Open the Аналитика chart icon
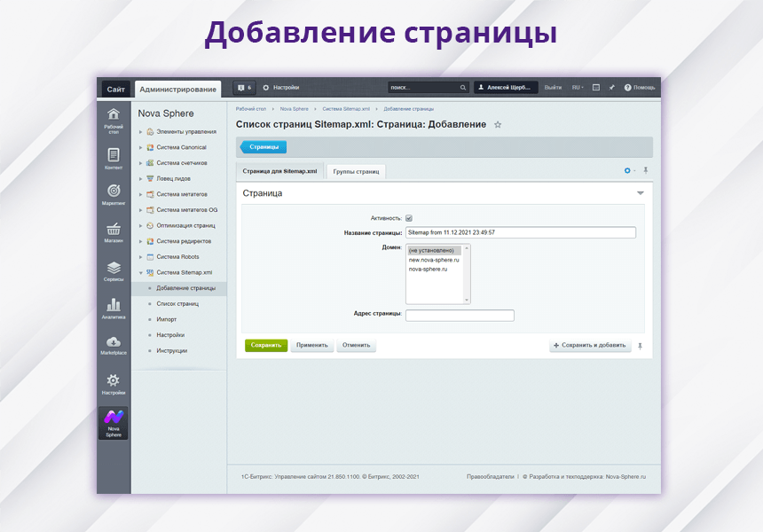The height and width of the screenshot is (532, 763). (114, 308)
